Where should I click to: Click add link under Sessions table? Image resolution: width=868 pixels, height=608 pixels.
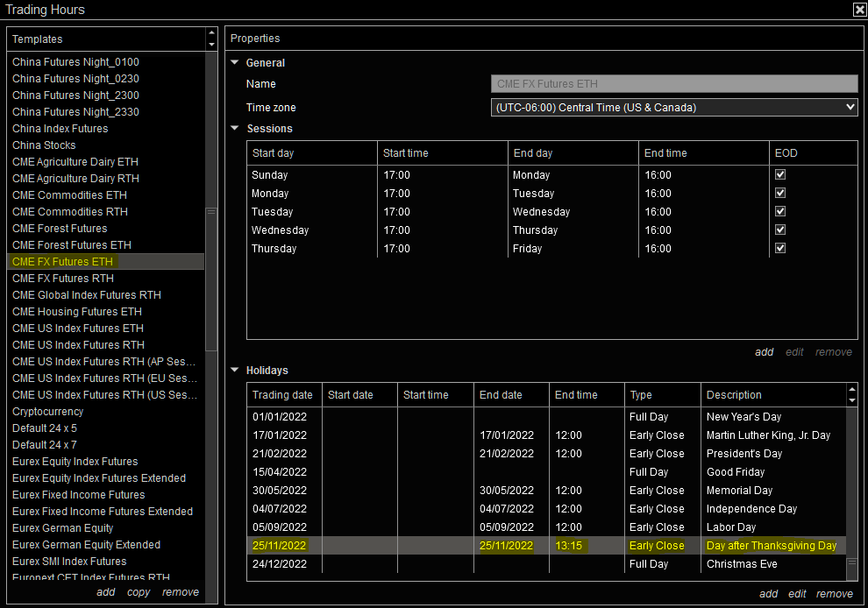pyautogui.click(x=764, y=352)
